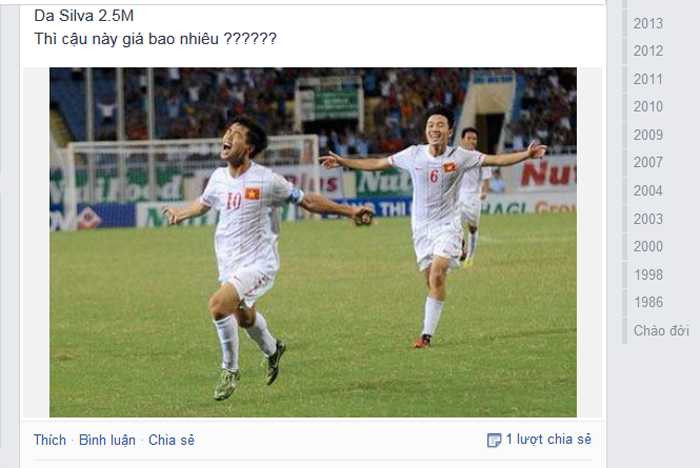Click the Thích (Like) link

click(x=50, y=440)
